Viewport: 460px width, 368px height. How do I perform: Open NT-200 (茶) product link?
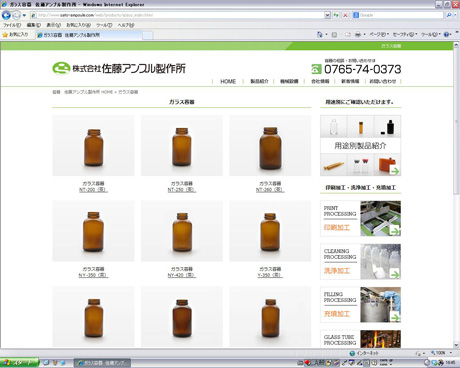click(93, 190)
